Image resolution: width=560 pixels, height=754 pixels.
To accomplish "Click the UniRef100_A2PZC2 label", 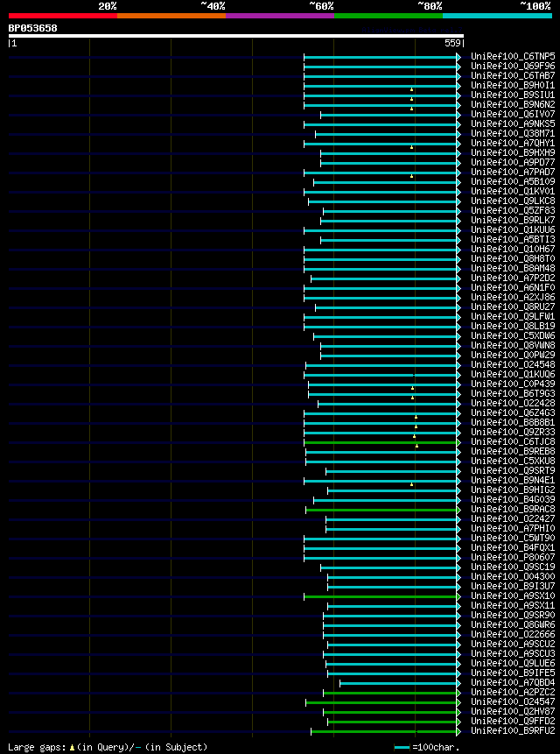I will point(513,692).
